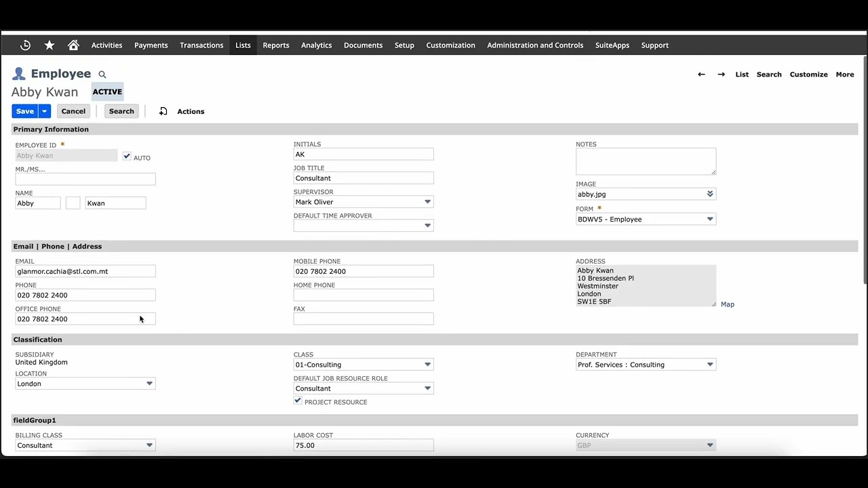
Task: Click the first name field Abby
Action: [38, 203]
